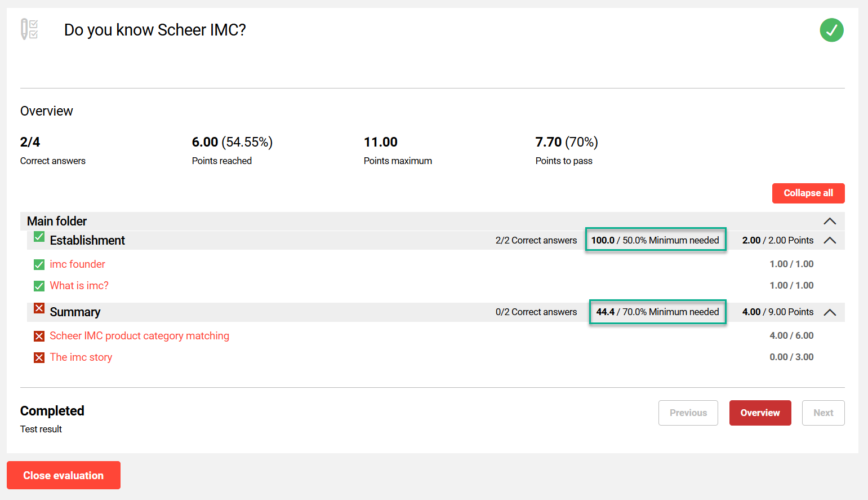Click the Overview section heading
The image size is (868, 500).
tap(47, 111)
